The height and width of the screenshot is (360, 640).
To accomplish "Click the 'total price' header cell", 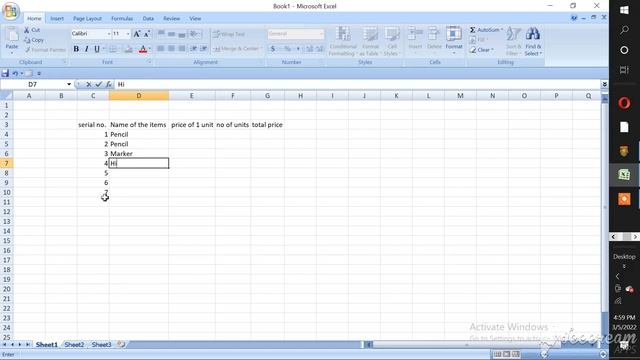I will [x=267, y=125].
